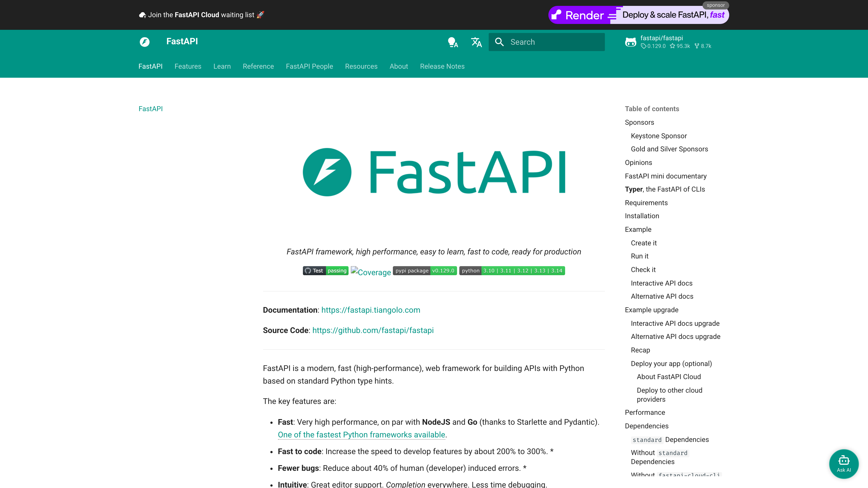Click the Test passing badge
Screen dimensions: 868x488
tap(325, 270)
